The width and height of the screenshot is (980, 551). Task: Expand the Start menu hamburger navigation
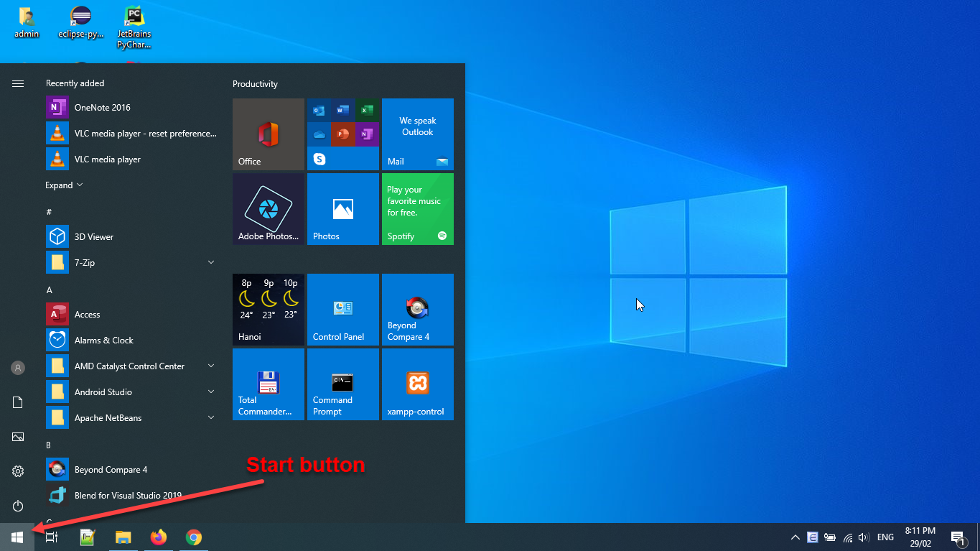[x=18, y=84]
